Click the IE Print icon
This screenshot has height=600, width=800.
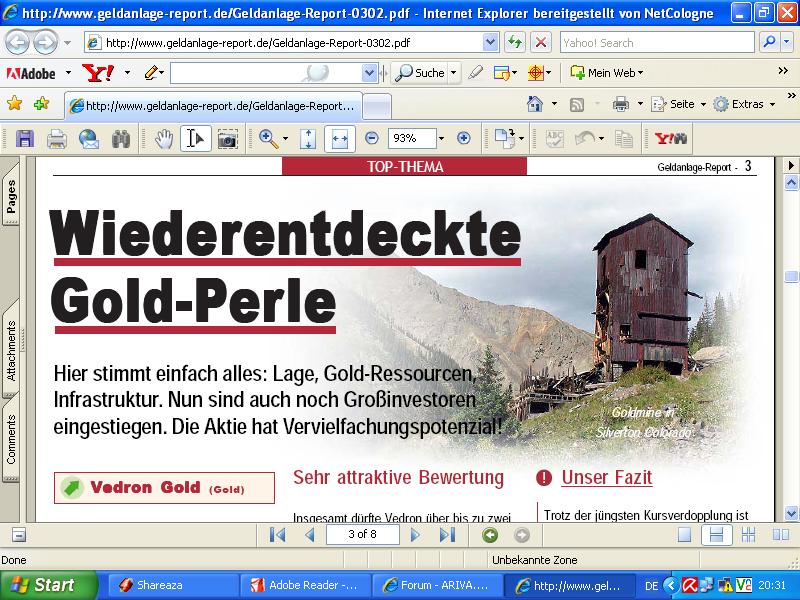tap(620, 104)
